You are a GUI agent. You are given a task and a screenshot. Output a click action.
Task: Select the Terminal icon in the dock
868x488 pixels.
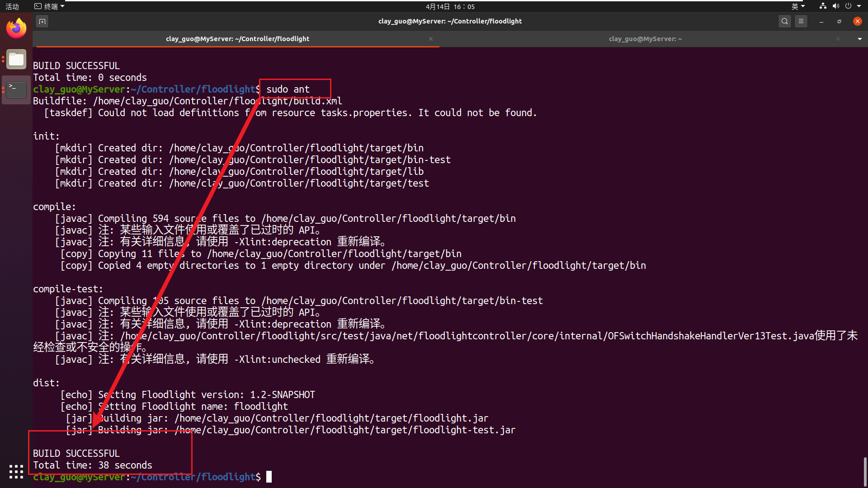[16, 89]
